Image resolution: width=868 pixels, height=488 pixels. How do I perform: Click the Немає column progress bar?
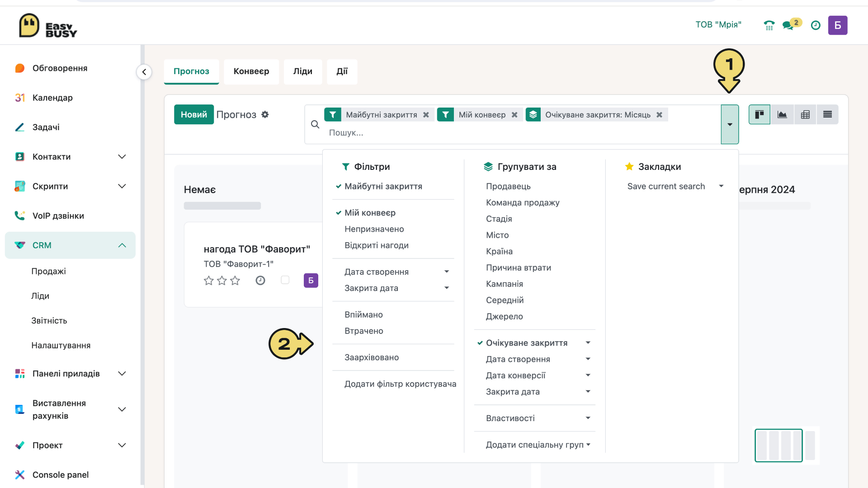tap(222, 206)
